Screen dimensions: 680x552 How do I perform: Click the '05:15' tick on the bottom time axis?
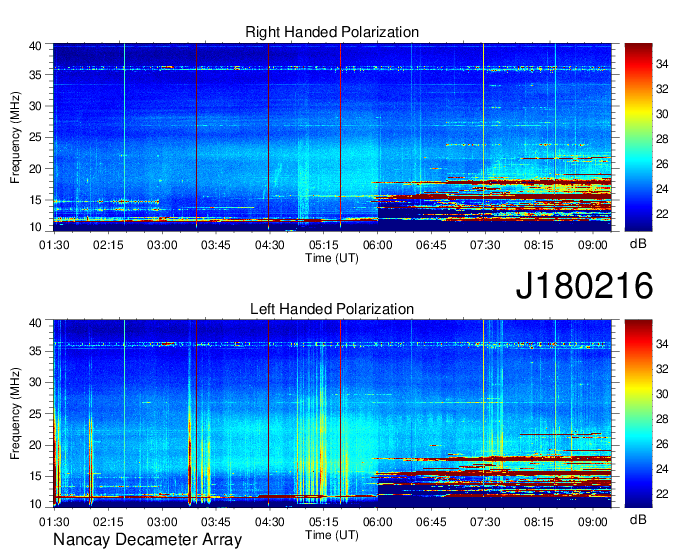coord(324,522)
